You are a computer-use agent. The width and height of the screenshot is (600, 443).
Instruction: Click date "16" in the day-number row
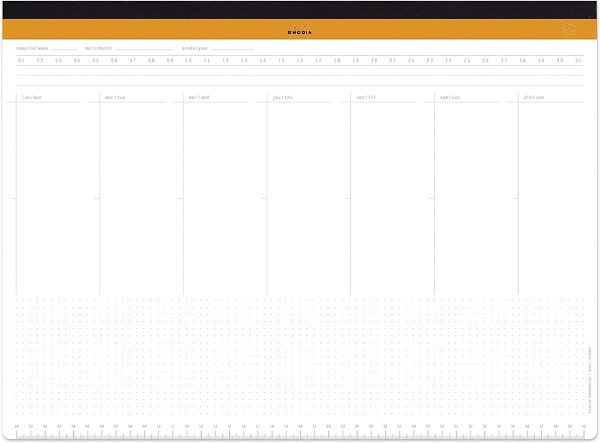click(300, 60)
